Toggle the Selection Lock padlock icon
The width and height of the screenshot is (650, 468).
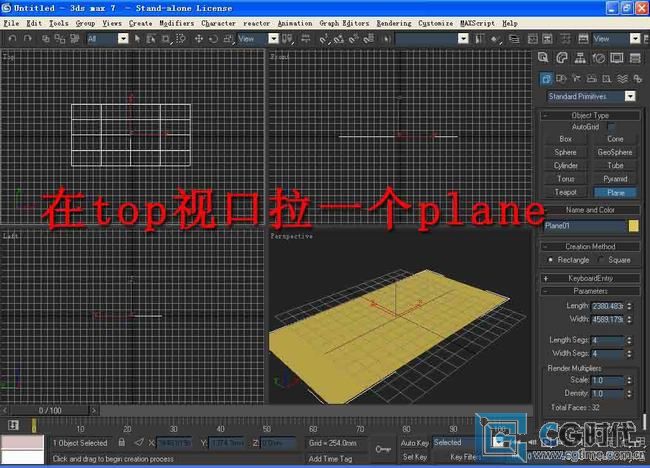coord(121,442)
